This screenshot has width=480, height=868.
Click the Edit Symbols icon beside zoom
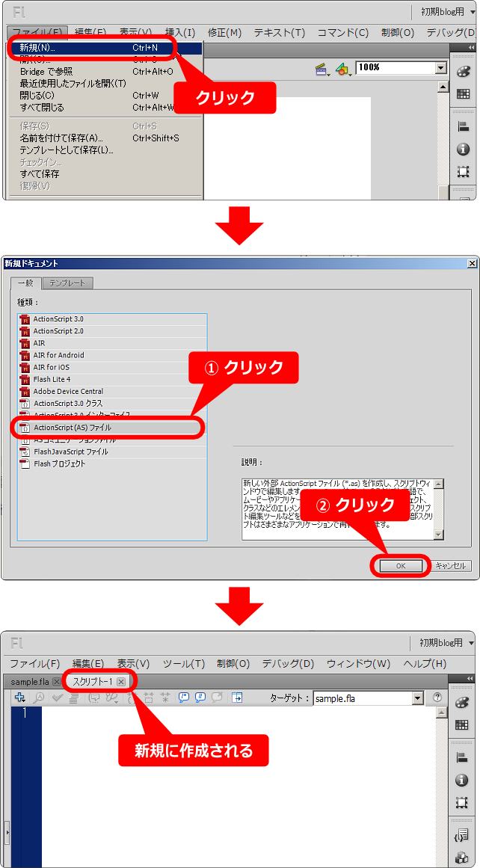pyautogui.click(x=343, y=69)
